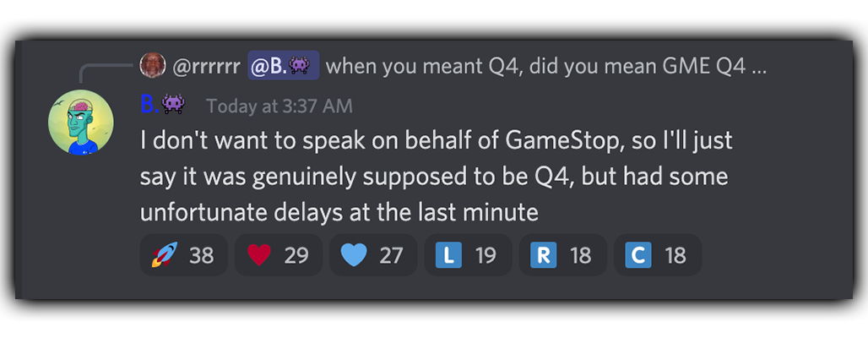Click the message text about GameStop delays
The height and width of the screenshot is (338, 868).
tap(437, 177)
